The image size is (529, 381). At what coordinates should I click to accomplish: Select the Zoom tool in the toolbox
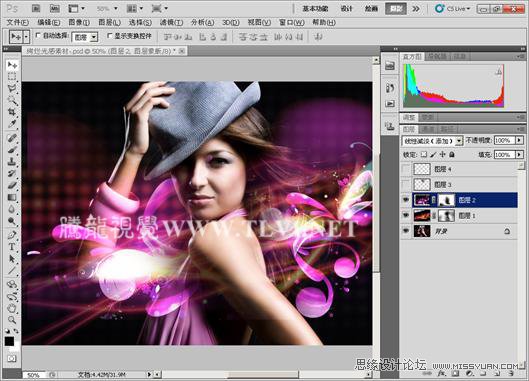coord(12,320)
